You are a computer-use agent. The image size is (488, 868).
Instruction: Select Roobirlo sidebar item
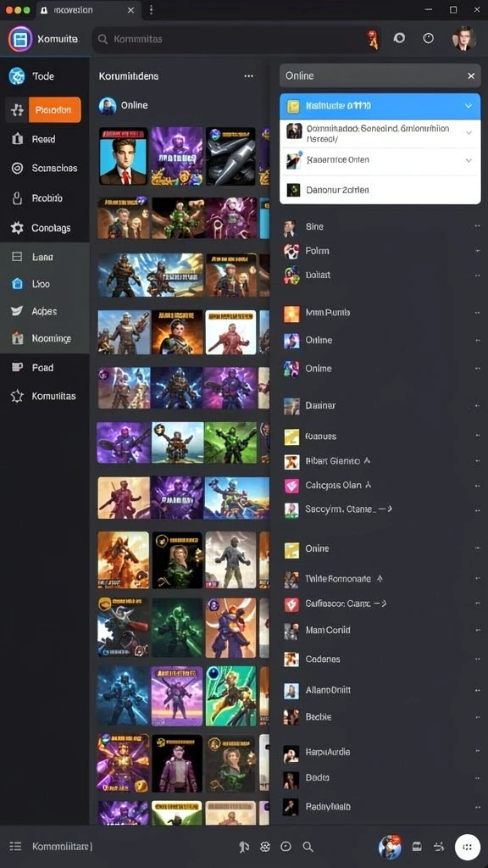[x=44, y=198]
